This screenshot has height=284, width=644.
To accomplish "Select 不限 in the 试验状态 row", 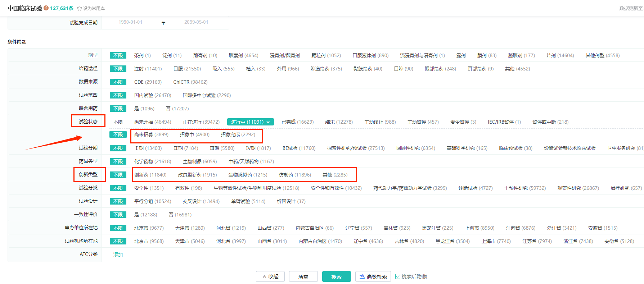I will pyautogui.click(x=118, y=122).
